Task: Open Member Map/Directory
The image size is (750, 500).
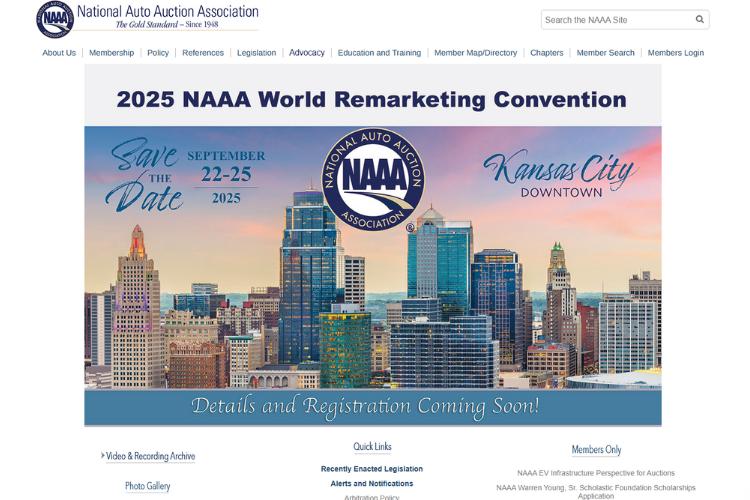Action: pyautogui.click(x=475, y=53)
